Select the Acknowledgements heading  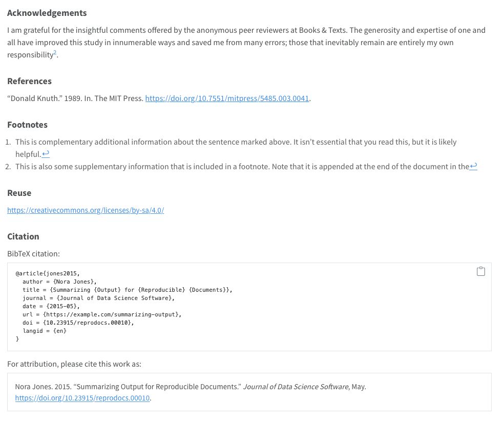pos(47,13)
